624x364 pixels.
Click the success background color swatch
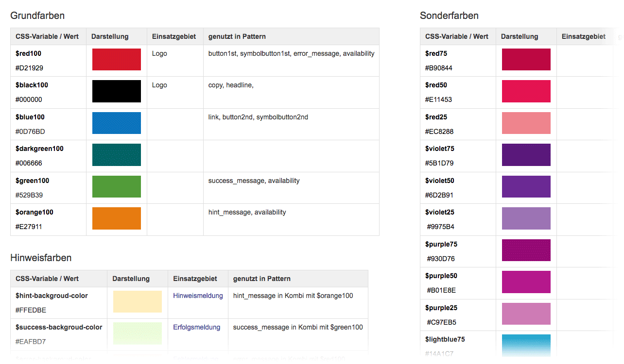pyautogui.click(x=138, y=333)
